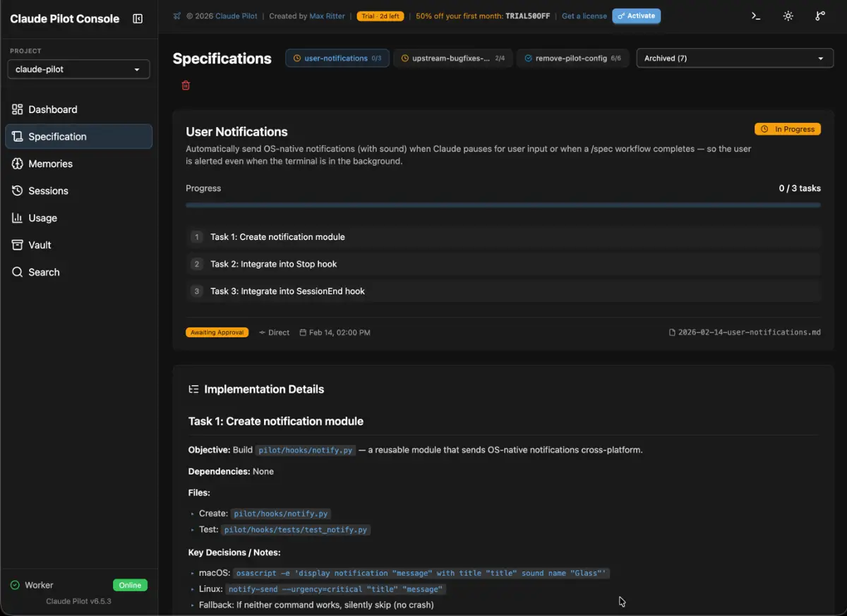Open the Sessions section

click(48, 191)
